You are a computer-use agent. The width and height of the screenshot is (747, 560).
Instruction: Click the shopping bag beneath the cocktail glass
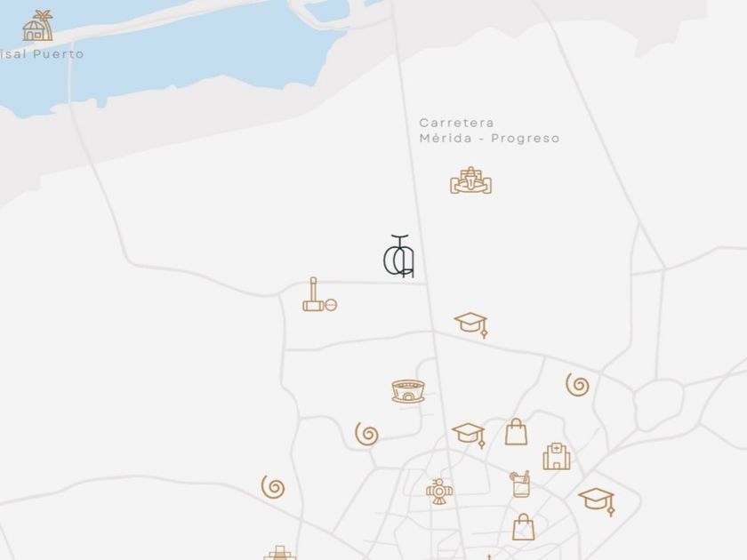(x=523, y=526)
